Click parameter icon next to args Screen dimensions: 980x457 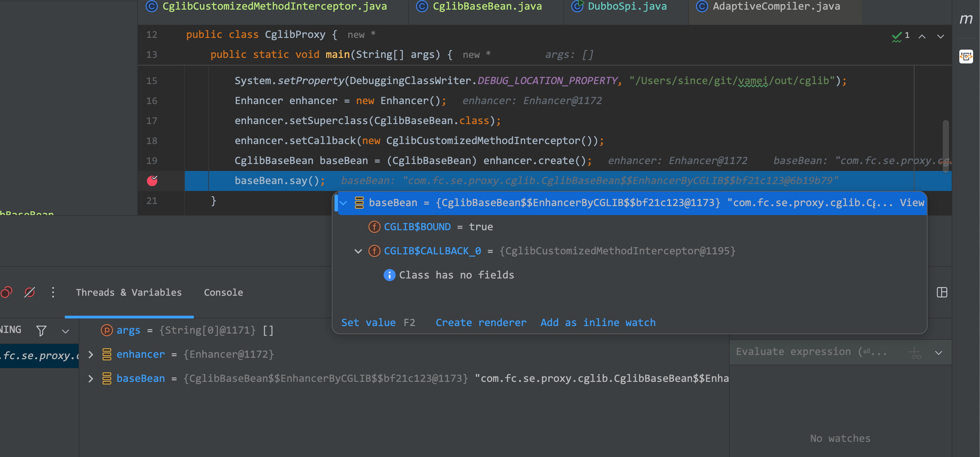(107, 330)
